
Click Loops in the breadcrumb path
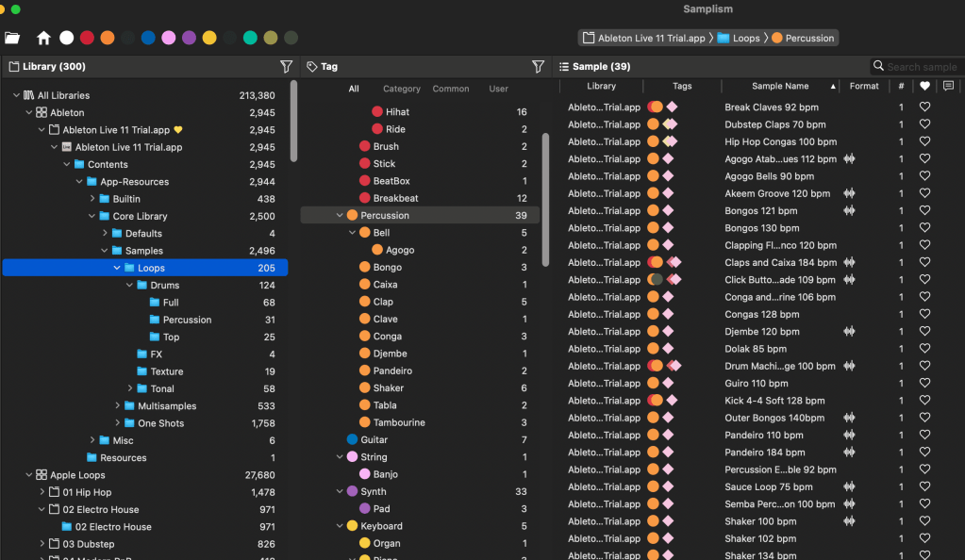pyautogui.click(x=745, y=39)
